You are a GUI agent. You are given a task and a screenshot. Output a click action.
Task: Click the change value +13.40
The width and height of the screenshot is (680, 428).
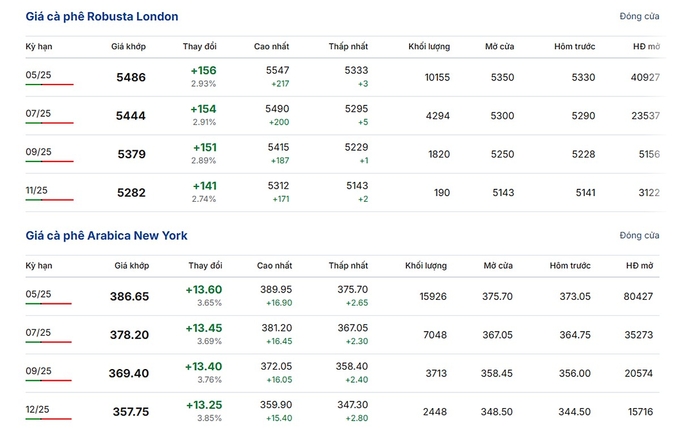coord(203,367)
